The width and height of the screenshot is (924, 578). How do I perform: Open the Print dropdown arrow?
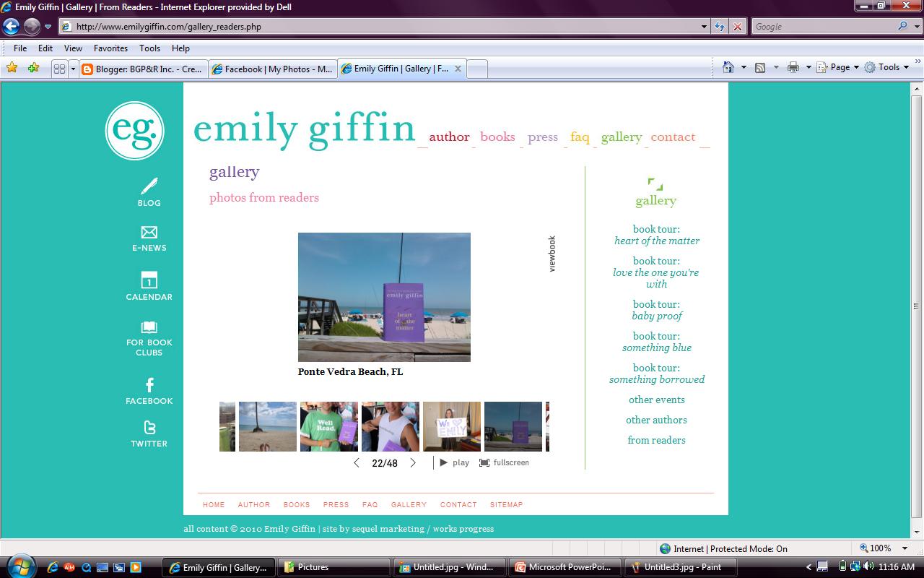pos(808,67)
